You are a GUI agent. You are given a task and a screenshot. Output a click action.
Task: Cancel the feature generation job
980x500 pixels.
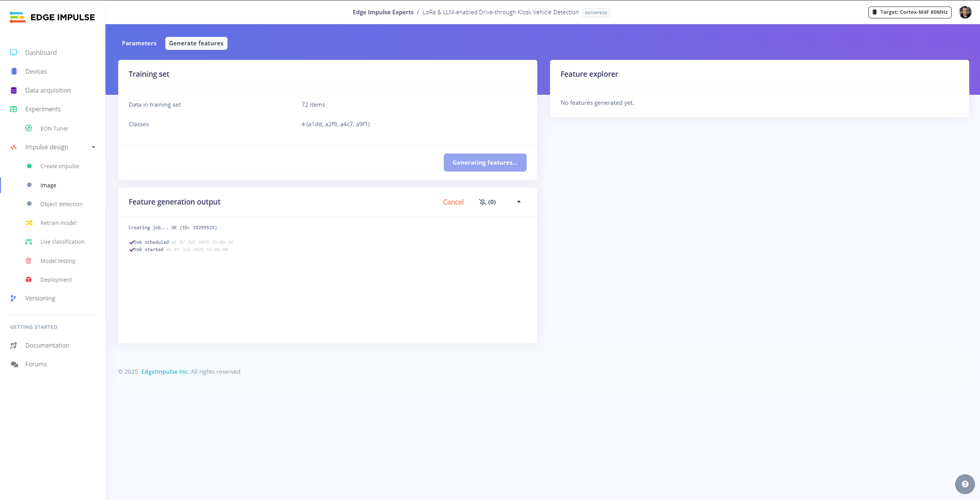pyautogui.click(x=453, y=202)
